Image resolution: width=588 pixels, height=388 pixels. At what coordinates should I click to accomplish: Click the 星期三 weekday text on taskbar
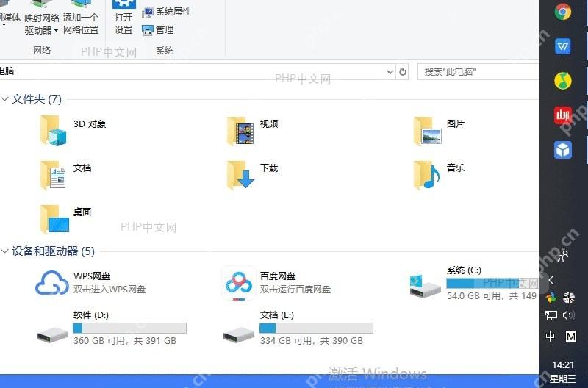562,378
